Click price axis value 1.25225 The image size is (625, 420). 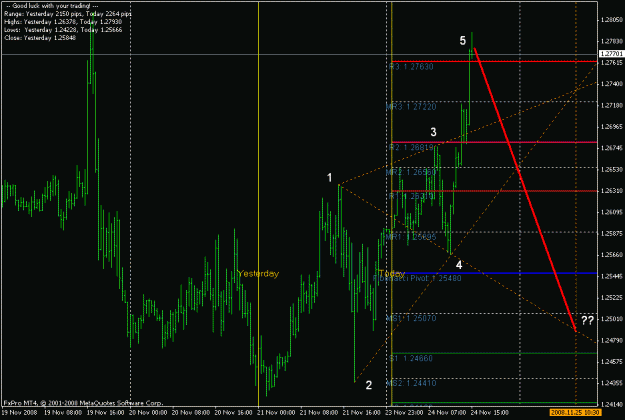[x=611, y=298]
